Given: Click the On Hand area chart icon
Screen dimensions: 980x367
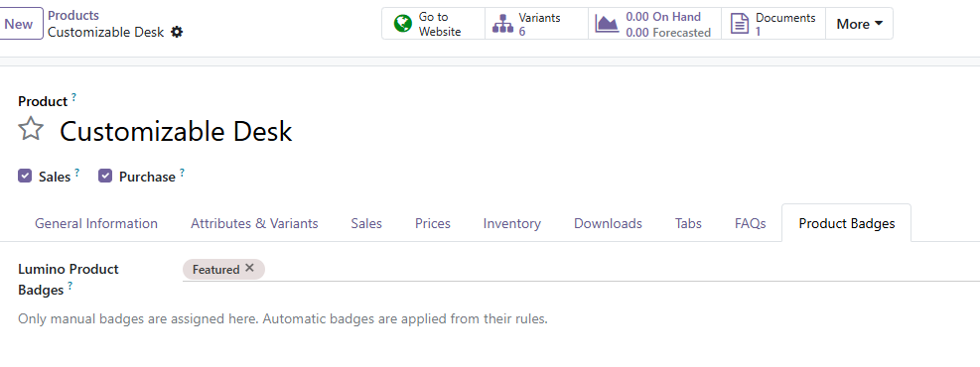Looking at the screenshot, I should 607,24.
